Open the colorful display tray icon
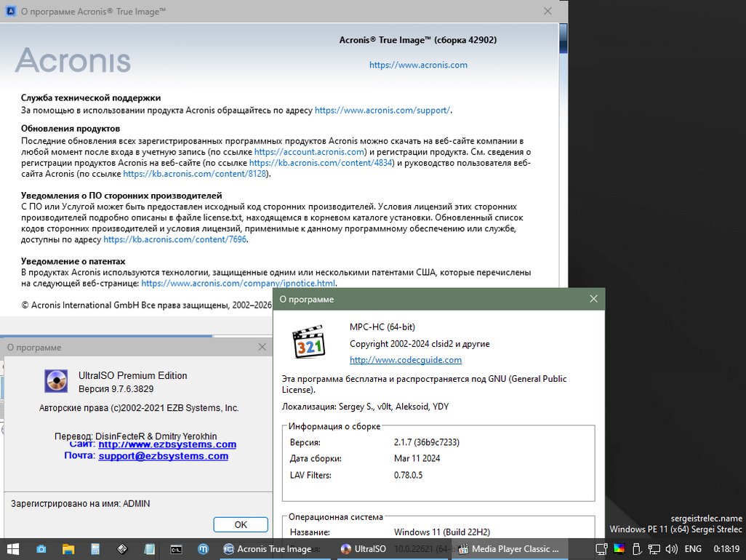This screenshot has width=746, height=560. point(619,549)
